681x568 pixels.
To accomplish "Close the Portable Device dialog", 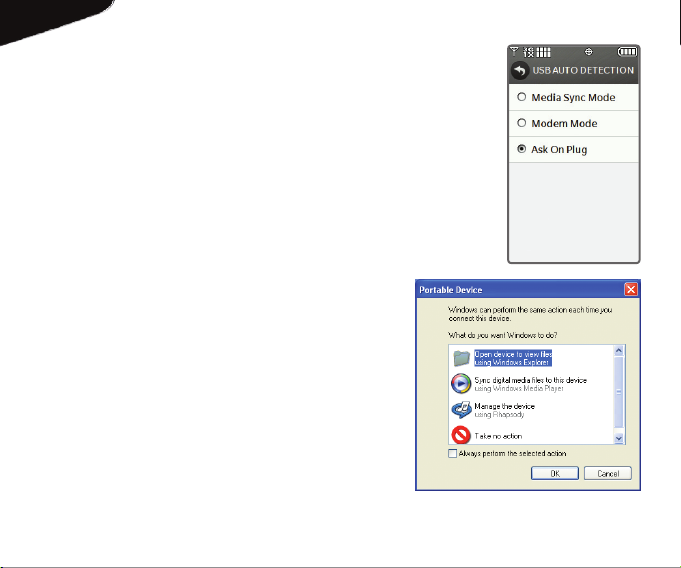I will point(631,289).
